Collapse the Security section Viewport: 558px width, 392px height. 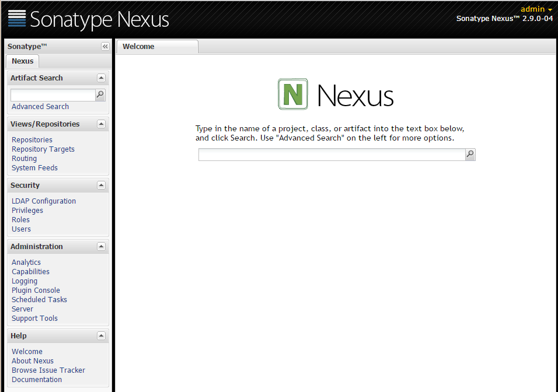click(x=101, y=185)
